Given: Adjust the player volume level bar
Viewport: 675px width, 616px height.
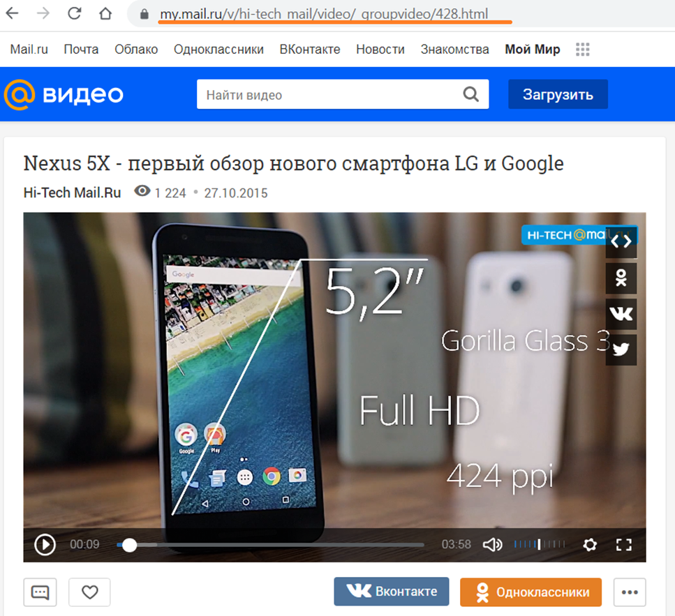Looking at the screenshot, I should coord(540,545).
